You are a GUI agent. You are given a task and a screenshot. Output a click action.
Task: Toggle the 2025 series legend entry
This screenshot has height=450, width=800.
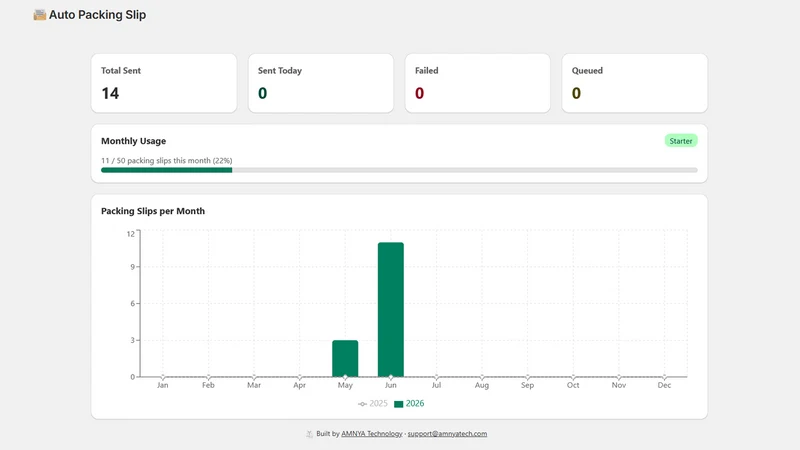373,404
